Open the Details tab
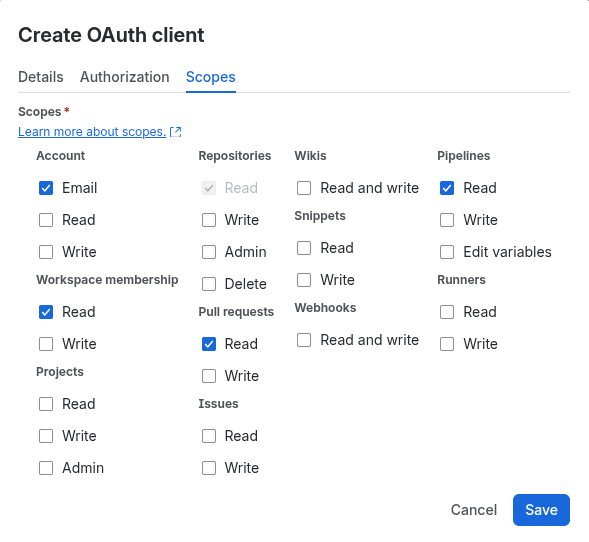 coord(41,77)
